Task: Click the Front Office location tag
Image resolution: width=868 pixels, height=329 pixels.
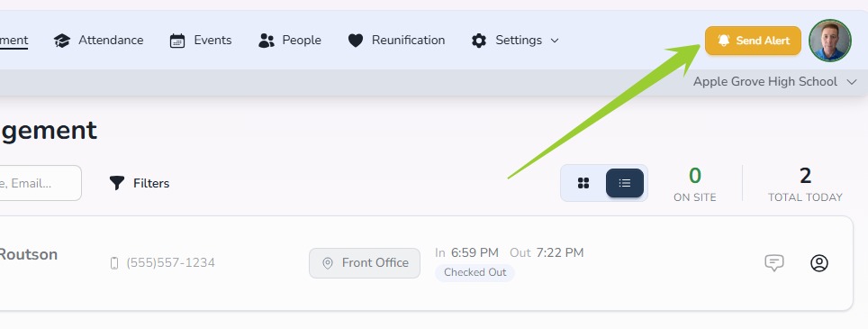Action: (x=365, y=263)
